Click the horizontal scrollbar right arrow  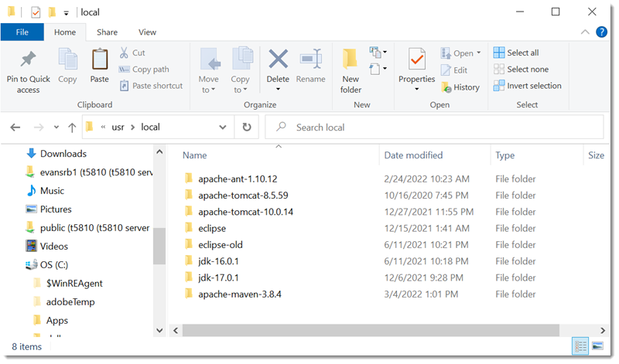(603, 331)
